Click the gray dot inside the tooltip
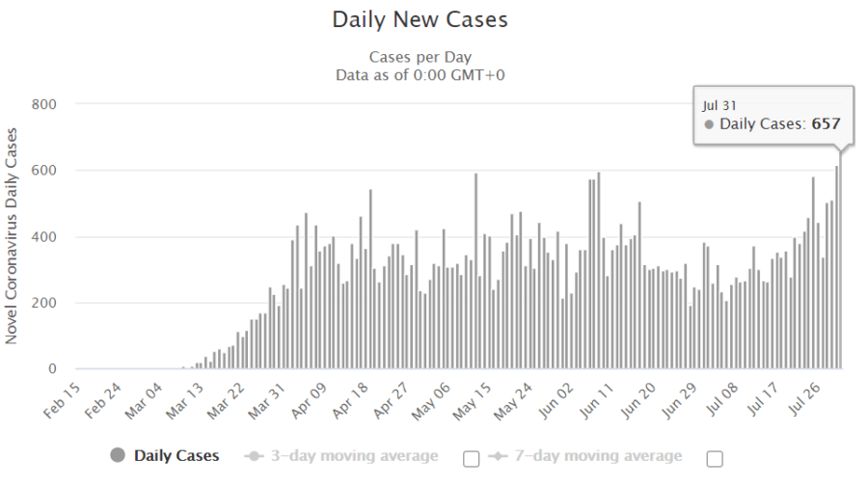 click(709, 124)
